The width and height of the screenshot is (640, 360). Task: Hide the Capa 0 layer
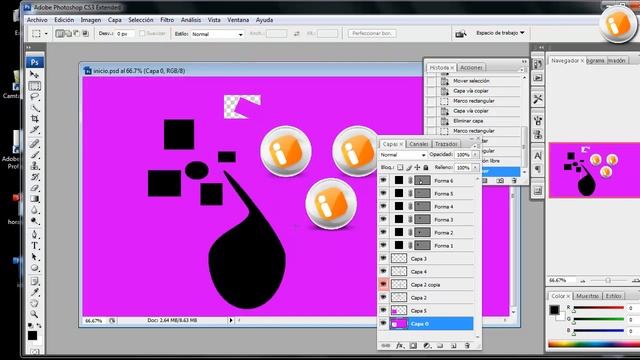tap(383, 323)
